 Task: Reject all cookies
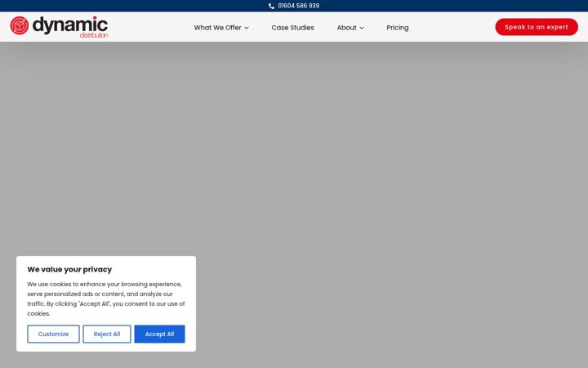tap(107, 334)
